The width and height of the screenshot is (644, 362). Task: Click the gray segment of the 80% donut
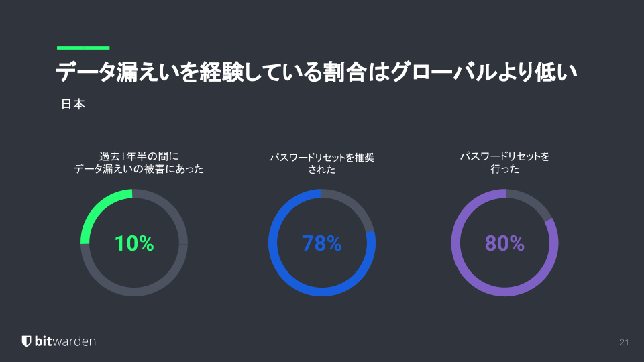(x=530, y=201)
